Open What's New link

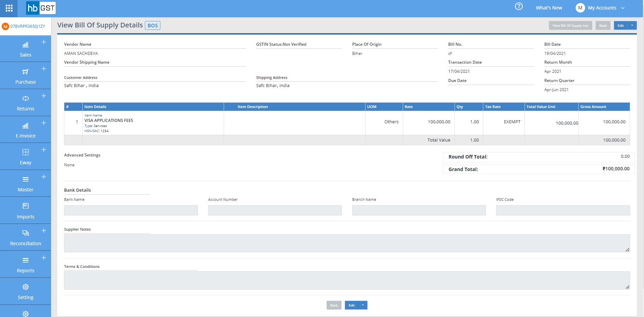pos(549,8)
